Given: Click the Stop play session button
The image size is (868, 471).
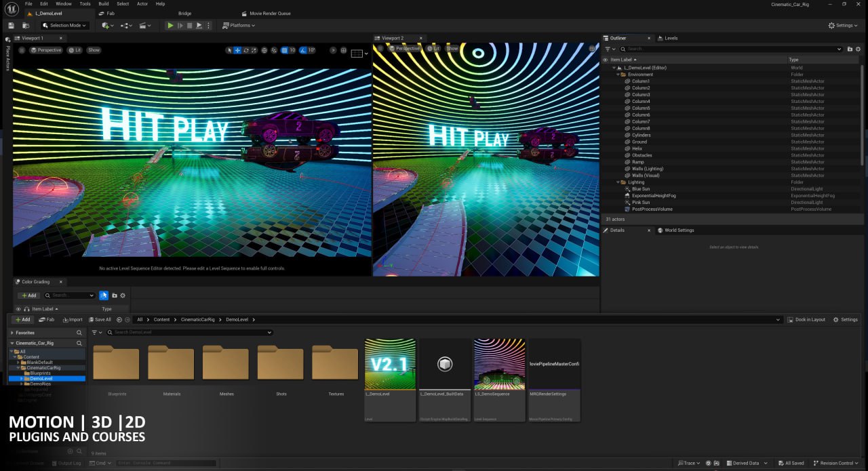Looking at the screenshot, I should tap(189, 25).
